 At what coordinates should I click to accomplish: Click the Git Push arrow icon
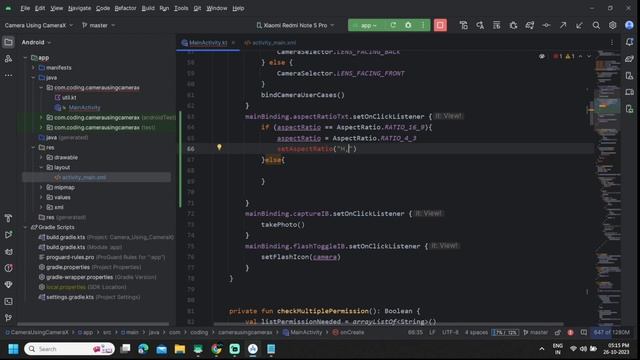(x=563, y=25)
